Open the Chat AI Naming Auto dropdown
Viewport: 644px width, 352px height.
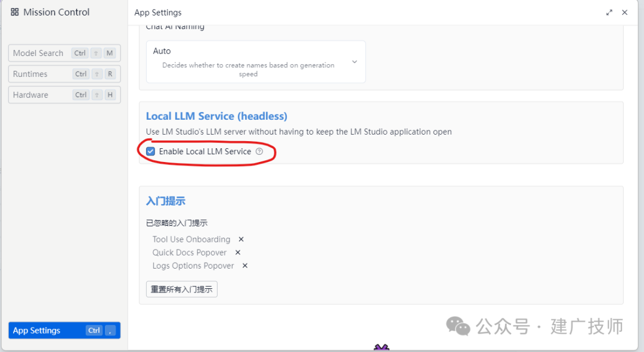coord(256,61)
